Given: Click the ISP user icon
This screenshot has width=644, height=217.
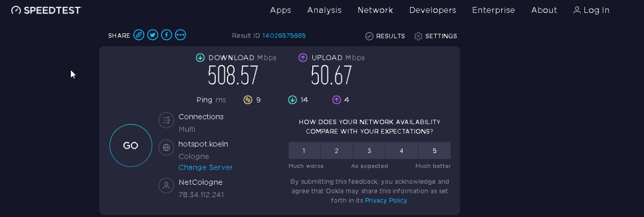Looking at the screenshot, I should click(x=166, y=185).
